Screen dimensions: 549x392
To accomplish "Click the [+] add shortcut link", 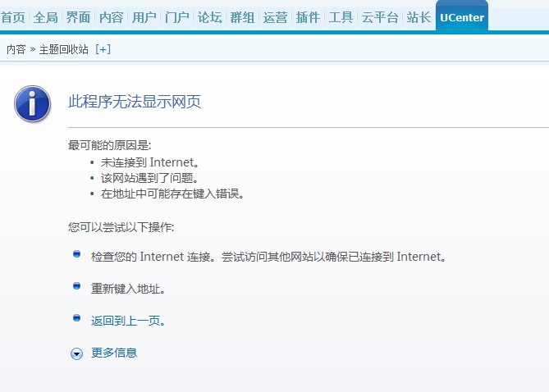I will [103, 49].
